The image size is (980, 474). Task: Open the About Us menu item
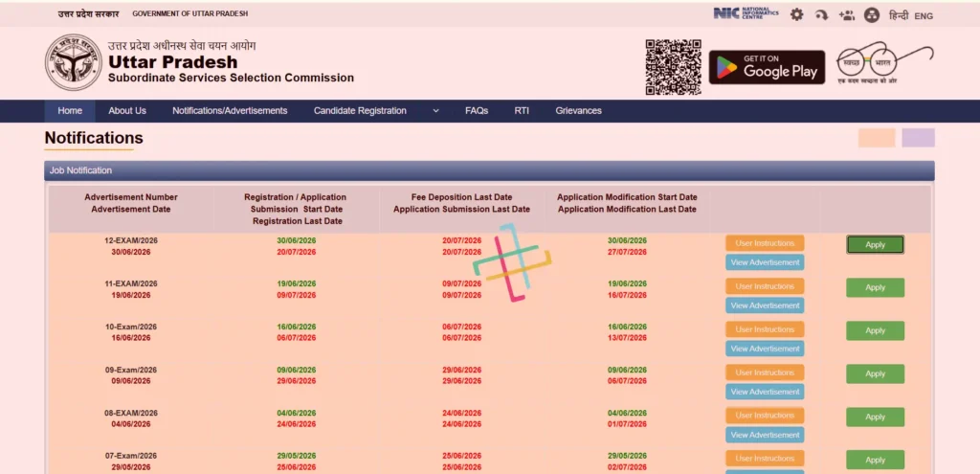pyautogui.click(x=127, y=111)
